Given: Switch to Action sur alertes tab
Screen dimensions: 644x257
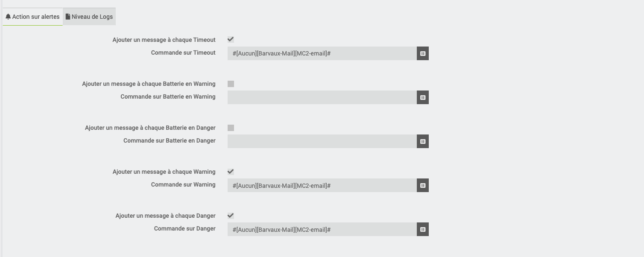Looking at the screenshot, I should [33, 17].
